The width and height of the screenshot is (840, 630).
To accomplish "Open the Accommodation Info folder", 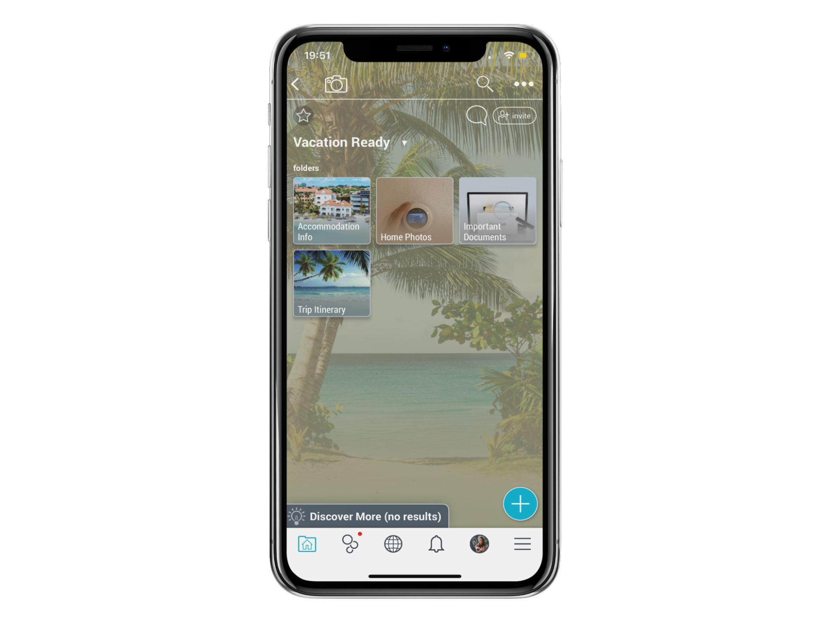I will (x=332, y=210).
